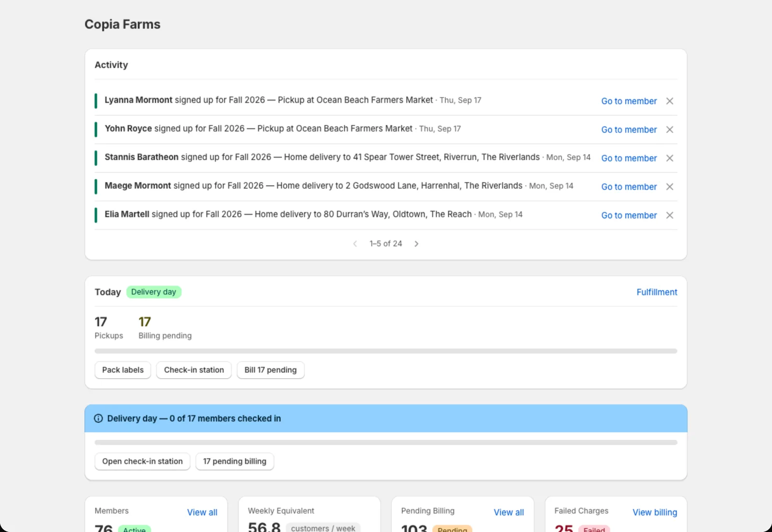The width and height of the screenshot is (772, 532).
Task: Click 'Delivery day — 0 of 17 members checked in'
Action: (194, 418)
